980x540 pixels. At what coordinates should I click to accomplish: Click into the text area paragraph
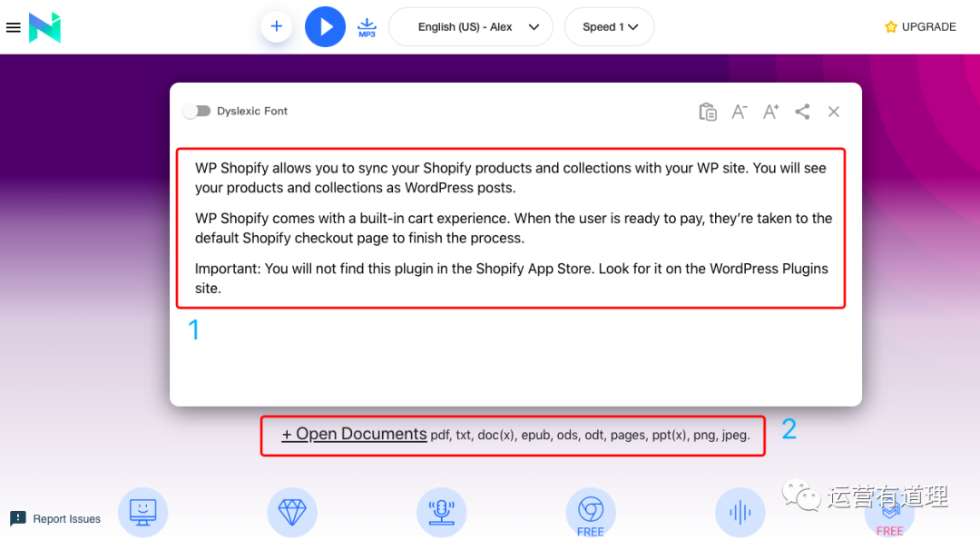coord(510,228)
